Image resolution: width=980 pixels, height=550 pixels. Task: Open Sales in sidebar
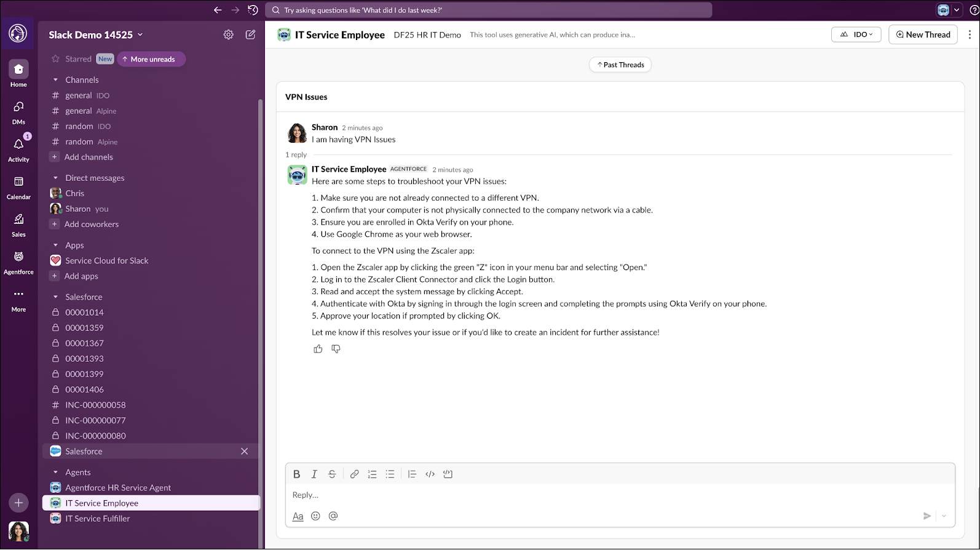click(x=18, y=225)
